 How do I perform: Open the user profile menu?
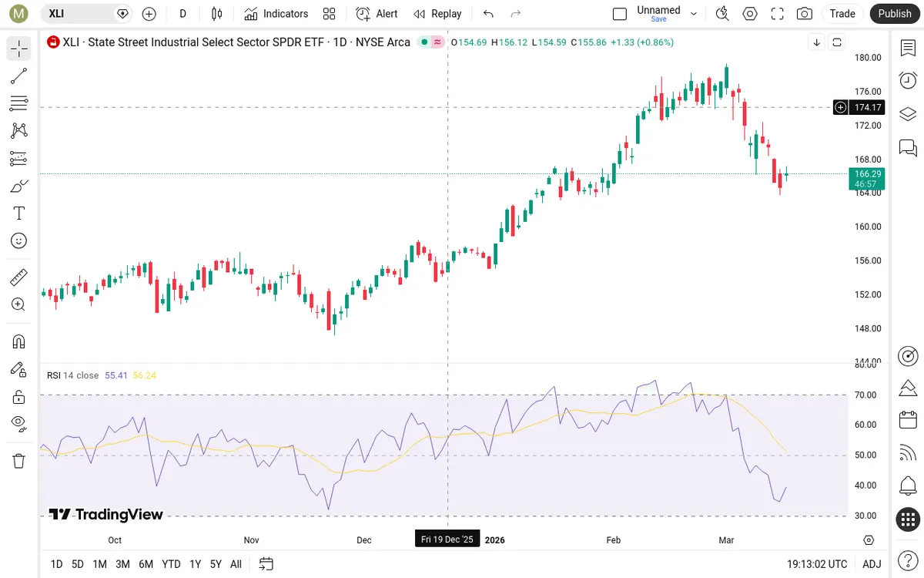(18, 13)
